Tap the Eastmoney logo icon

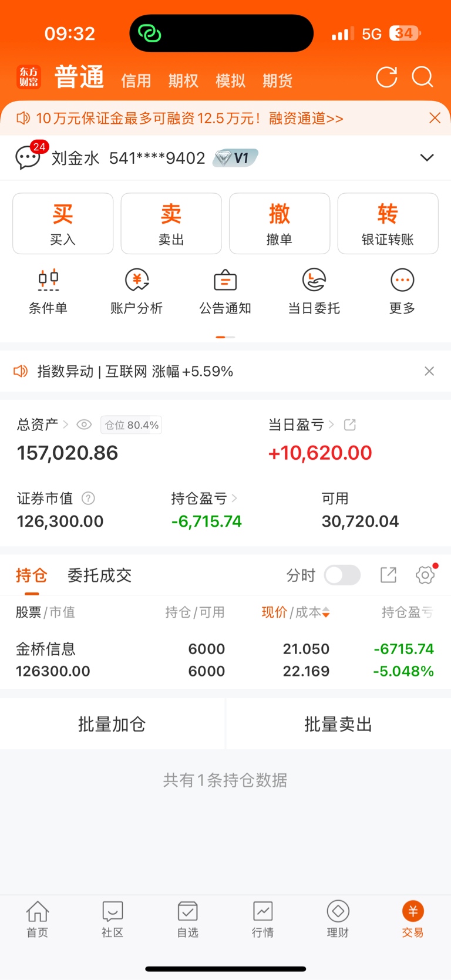click(28, 77)
